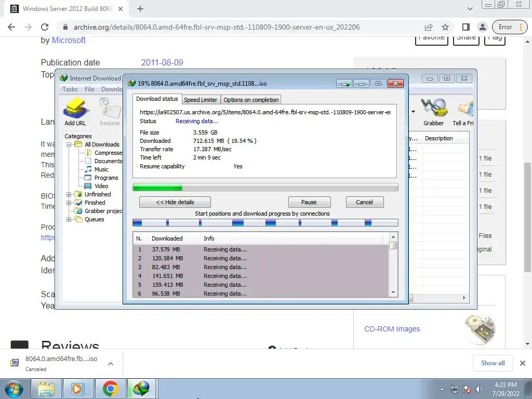Cancel the current download

pos(365,202)
